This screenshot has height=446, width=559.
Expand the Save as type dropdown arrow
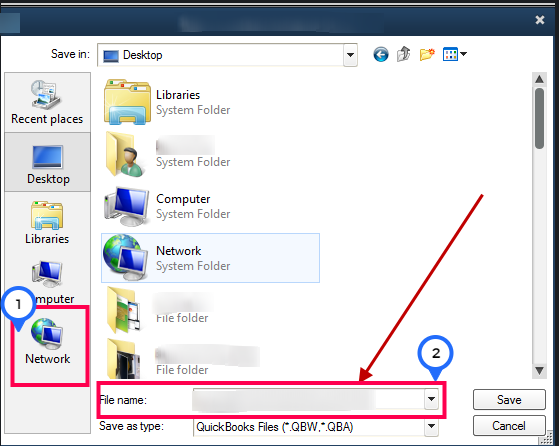coord(431,426)
